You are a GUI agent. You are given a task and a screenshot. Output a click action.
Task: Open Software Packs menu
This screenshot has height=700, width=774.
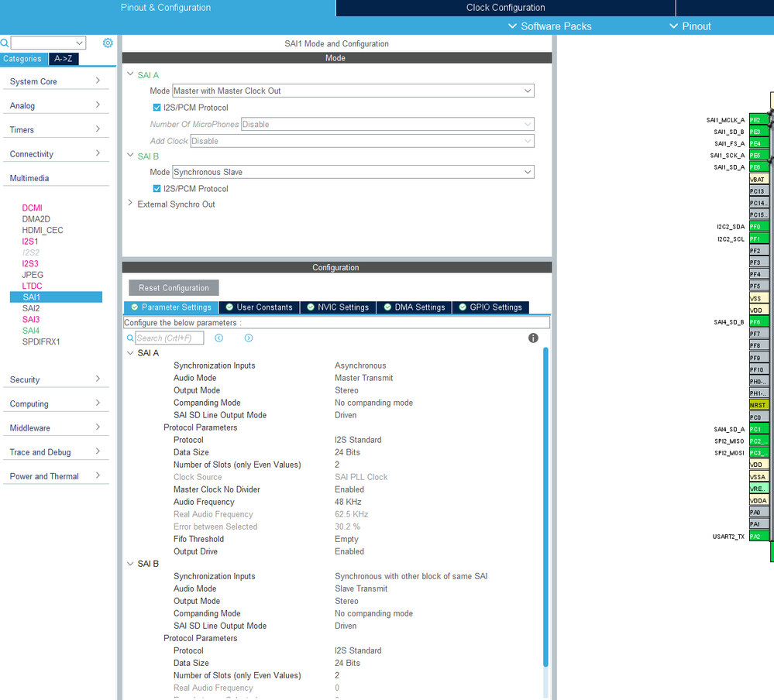tap(550, 26)
